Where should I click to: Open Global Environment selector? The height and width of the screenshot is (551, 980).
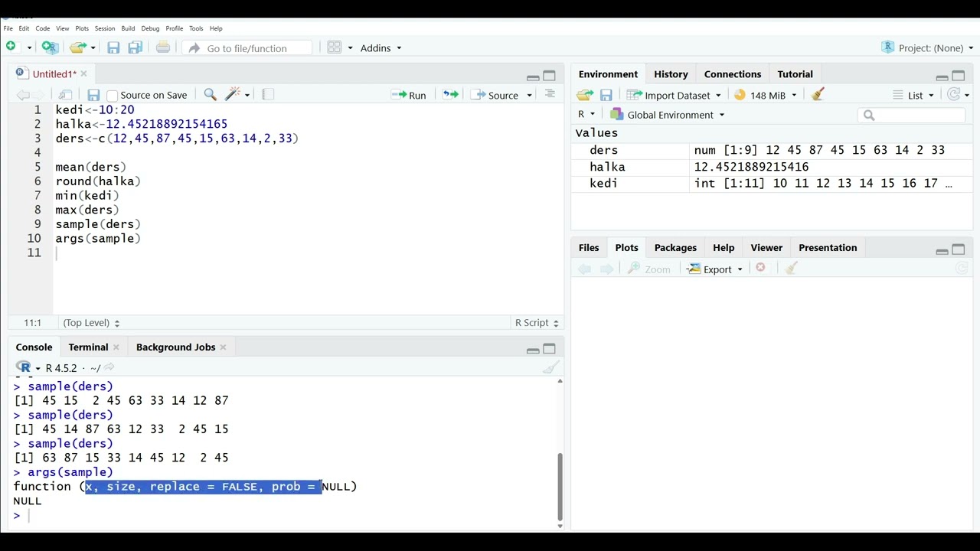click(667, 115)
